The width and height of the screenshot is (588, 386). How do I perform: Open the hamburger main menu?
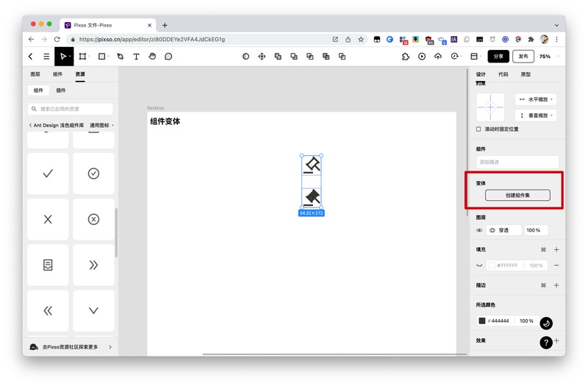[x=46, y=57]
